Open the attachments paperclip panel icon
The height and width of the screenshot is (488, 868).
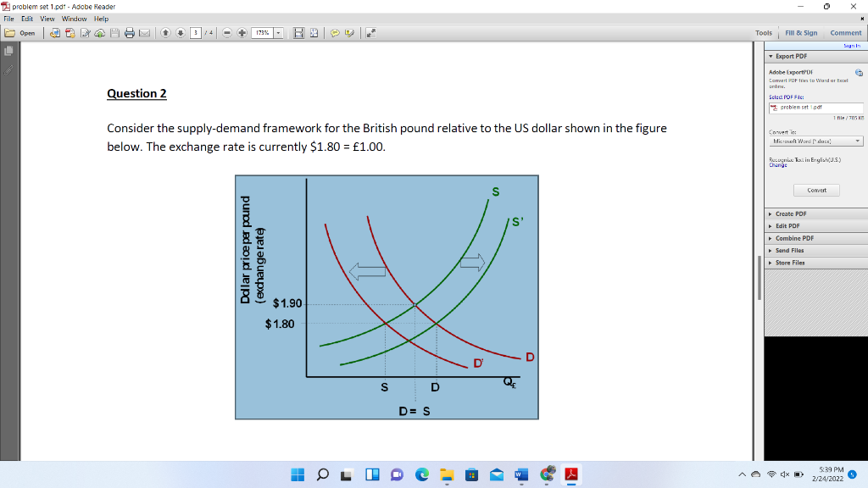[8, 70]
